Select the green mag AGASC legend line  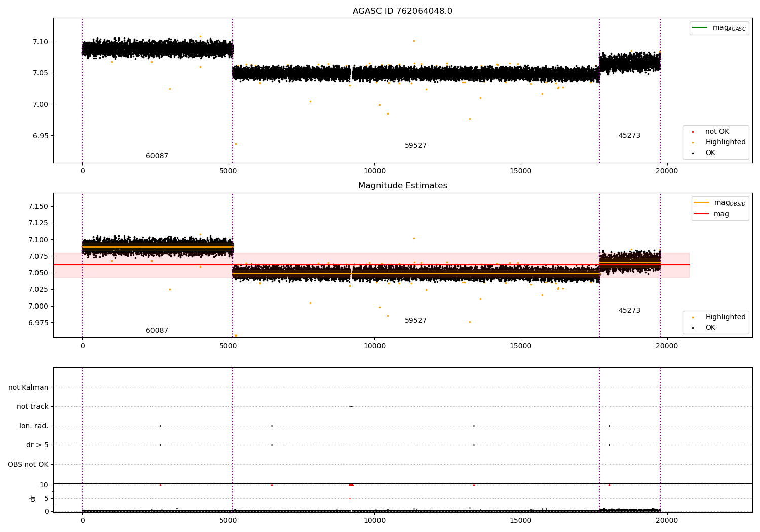point(700,27)
